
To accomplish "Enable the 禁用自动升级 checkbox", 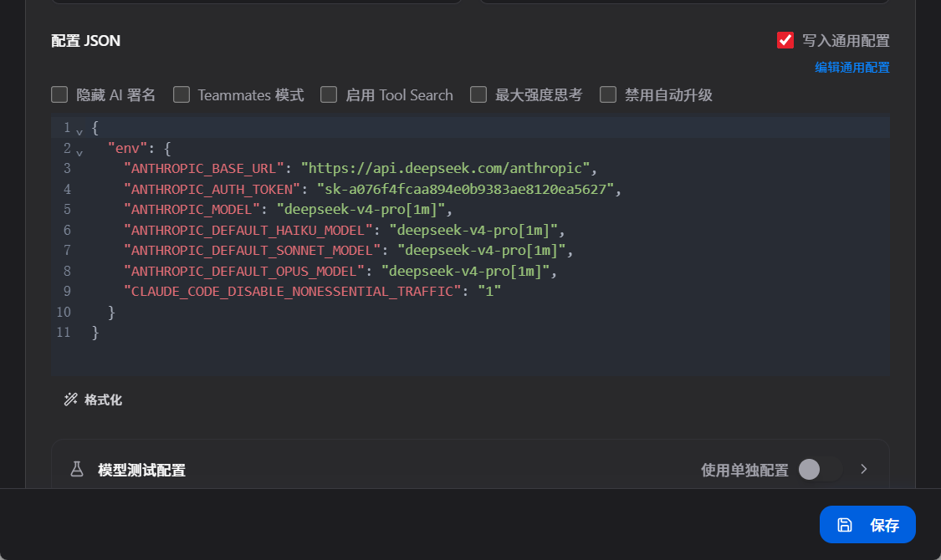I will [x=608, y=94].
